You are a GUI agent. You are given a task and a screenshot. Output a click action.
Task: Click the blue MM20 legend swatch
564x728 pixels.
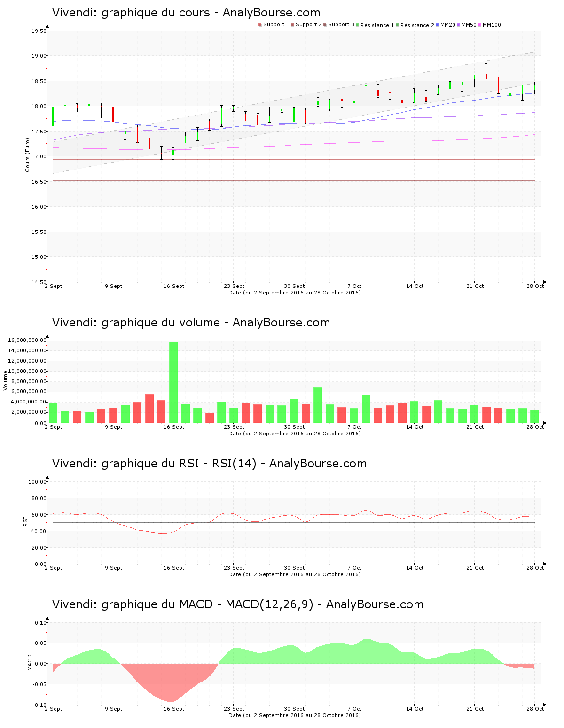pyautogui.click(x=437, y=25)
